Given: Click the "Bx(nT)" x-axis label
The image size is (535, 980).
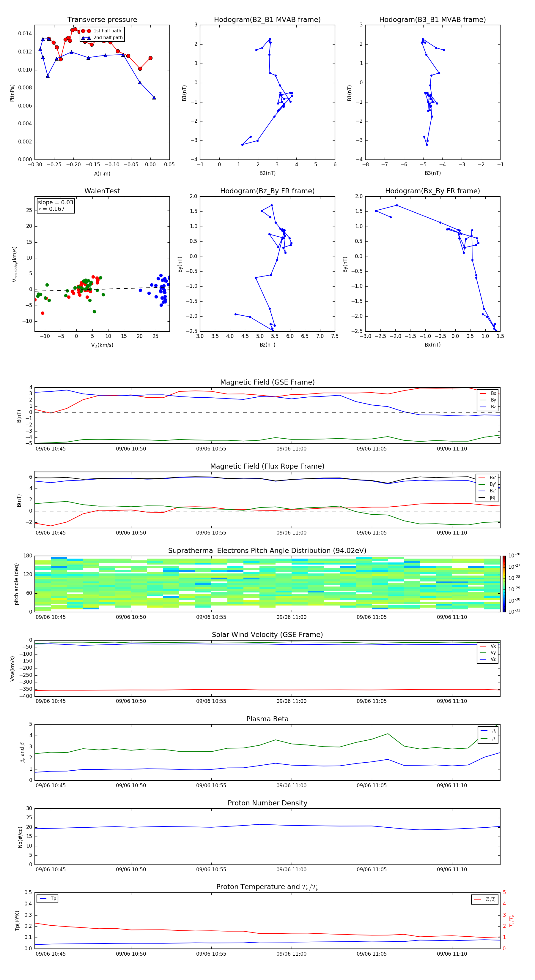Looking at the screenshot, I should [432, 345].
